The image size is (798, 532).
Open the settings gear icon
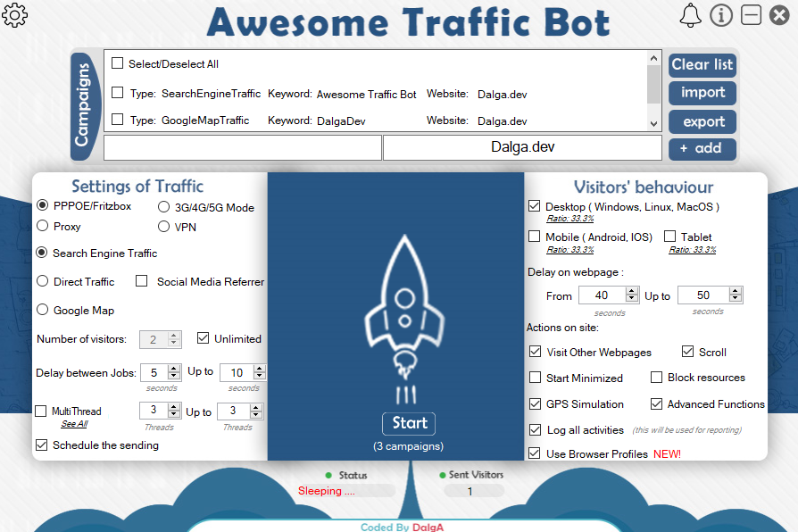[x=14, y=15]
